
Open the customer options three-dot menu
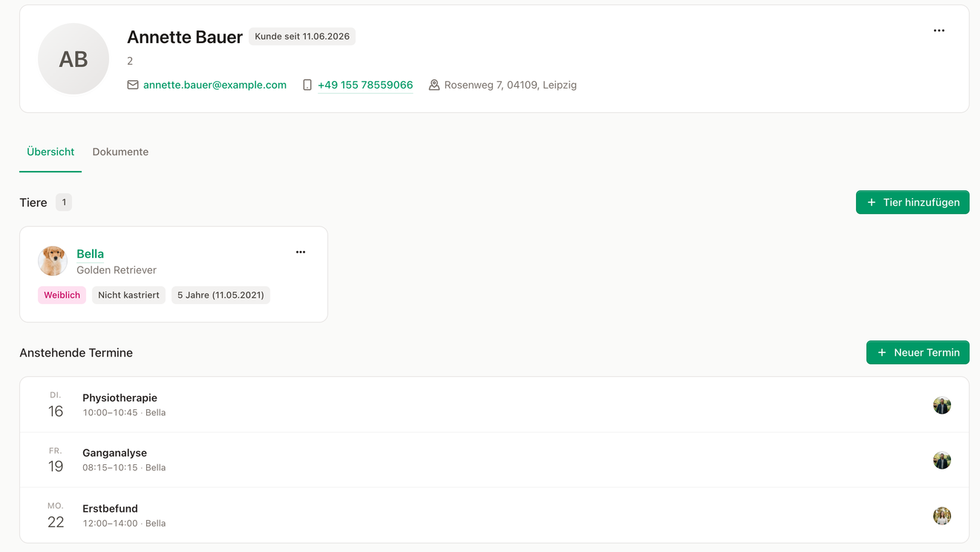(939, 30)
